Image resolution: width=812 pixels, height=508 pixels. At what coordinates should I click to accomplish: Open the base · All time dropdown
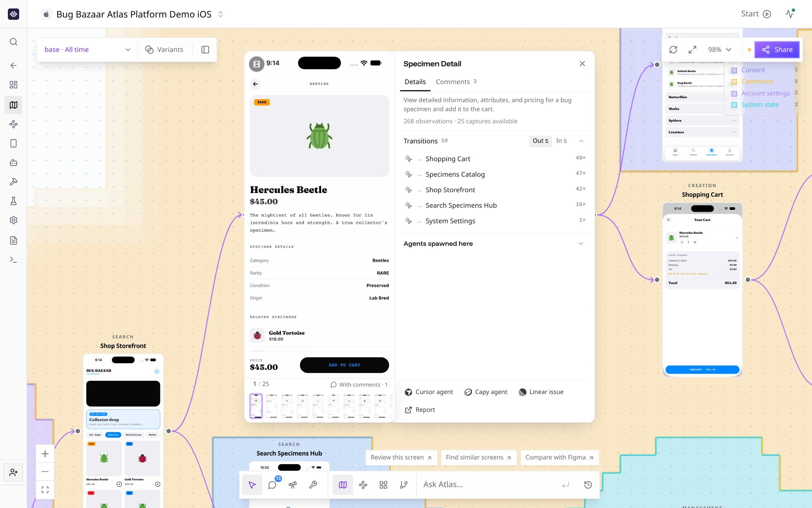coord(87,50)
